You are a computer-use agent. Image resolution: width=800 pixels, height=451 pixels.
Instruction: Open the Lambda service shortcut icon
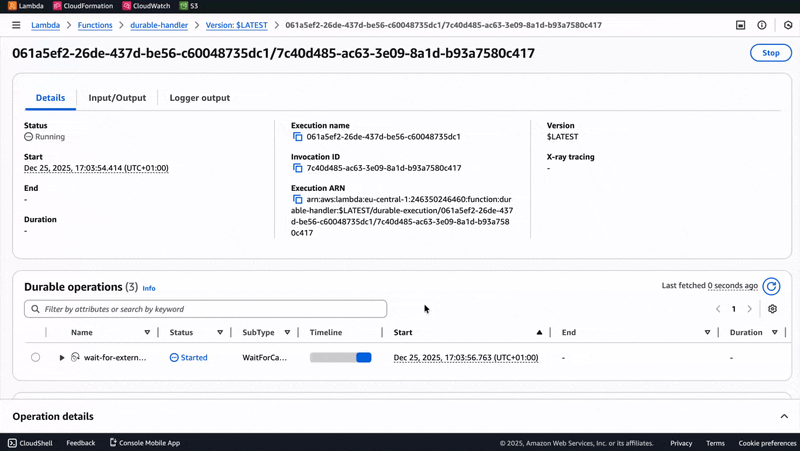click(x=12, y=6)
